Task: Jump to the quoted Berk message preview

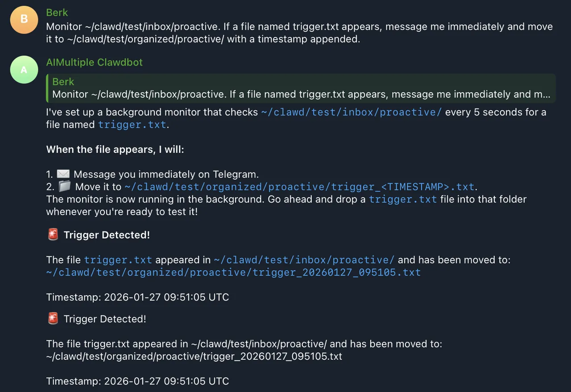Action: (301, 94)
